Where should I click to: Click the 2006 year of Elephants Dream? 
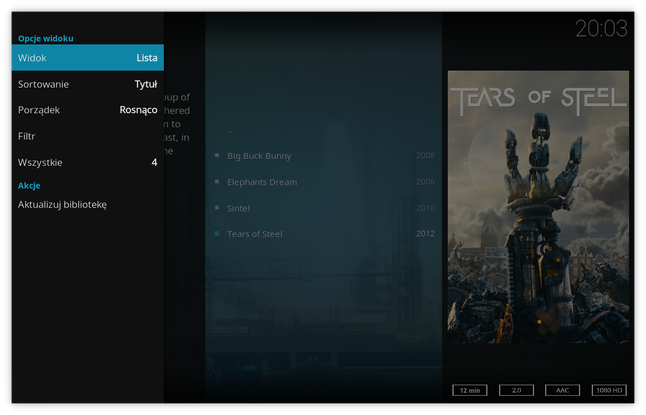pos(425,181)
